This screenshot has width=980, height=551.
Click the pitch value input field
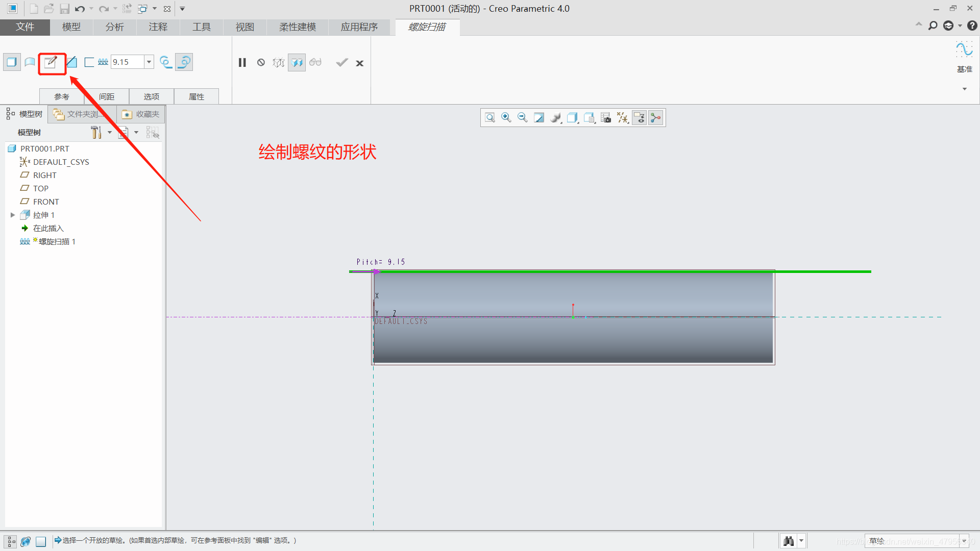(x=127, y=62)
